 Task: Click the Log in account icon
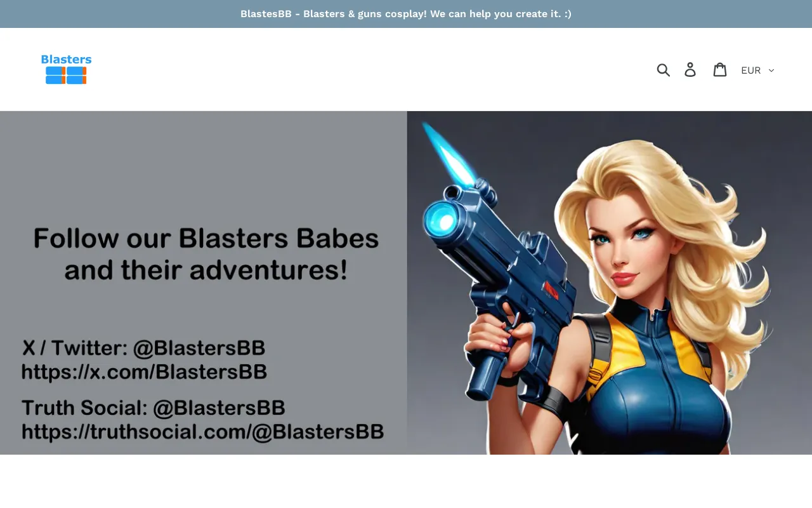point(690,70)
